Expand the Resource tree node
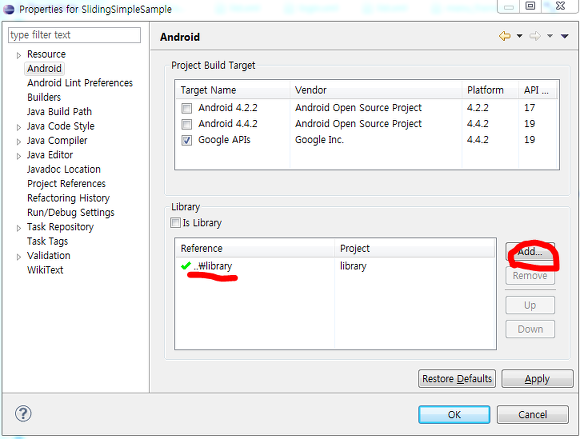 coord(19,55)
